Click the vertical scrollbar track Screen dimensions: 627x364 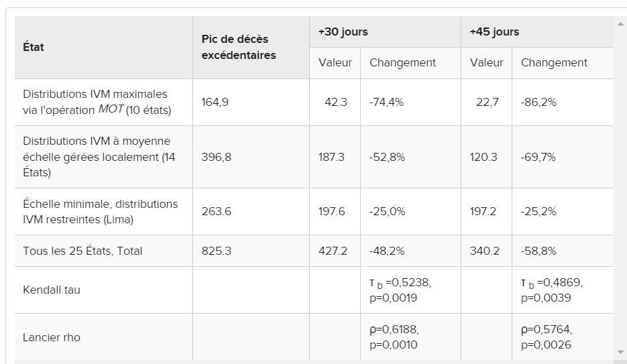pyautogui.click(x=620, y=188)
